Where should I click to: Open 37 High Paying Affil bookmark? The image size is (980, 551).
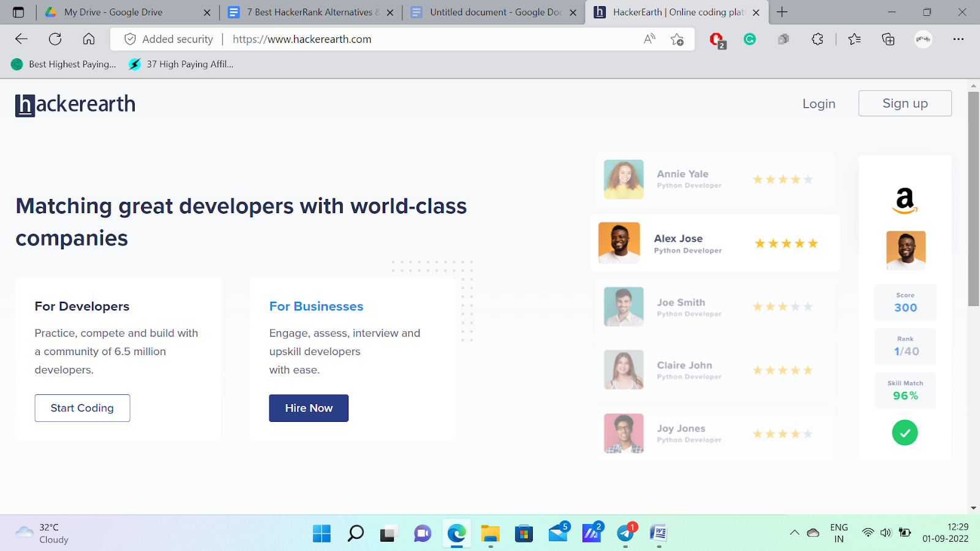(181, 64)
